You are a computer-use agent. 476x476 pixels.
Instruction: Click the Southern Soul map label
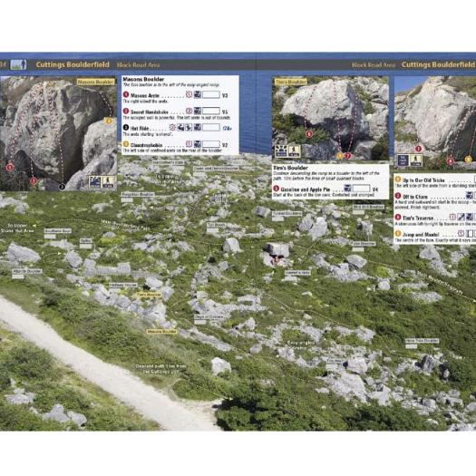pyautogui.click(x=58, y=231)
